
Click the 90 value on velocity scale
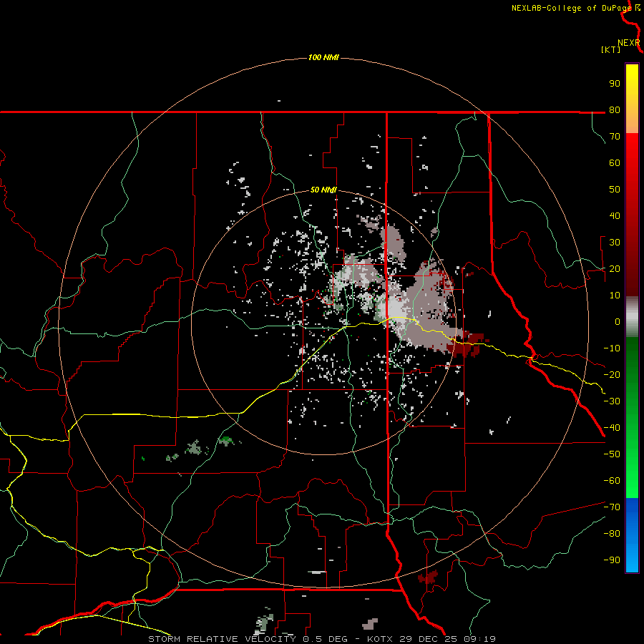point(615,84)
